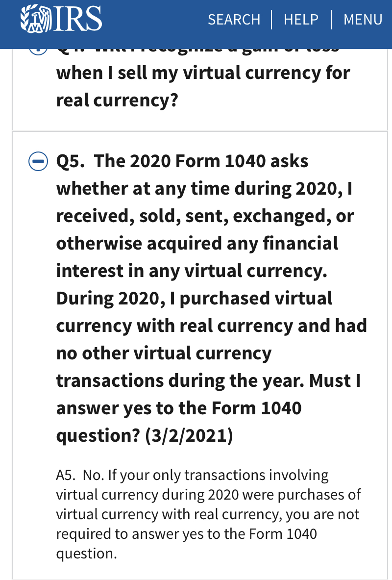
Task: Collapse the Q5 question using minus icon
Action: 38,162
